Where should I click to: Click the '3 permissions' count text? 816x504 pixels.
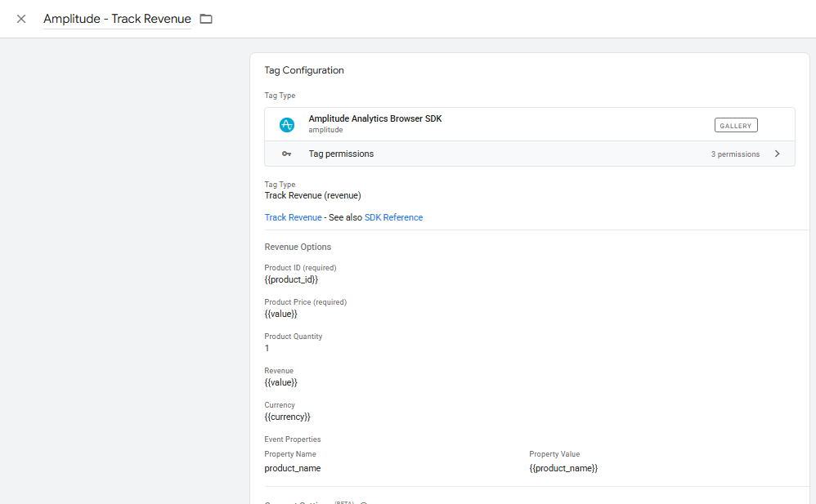click(x=734, y=154)
